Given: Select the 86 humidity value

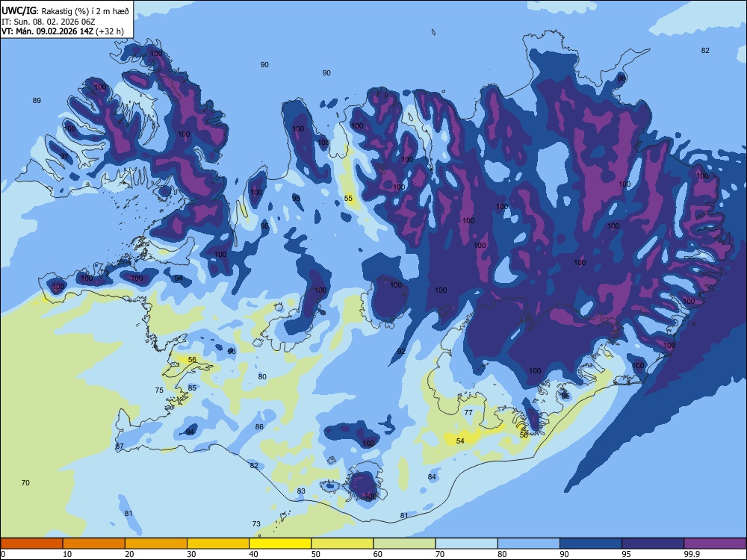Looking at the screenshot, I should 259,426.
